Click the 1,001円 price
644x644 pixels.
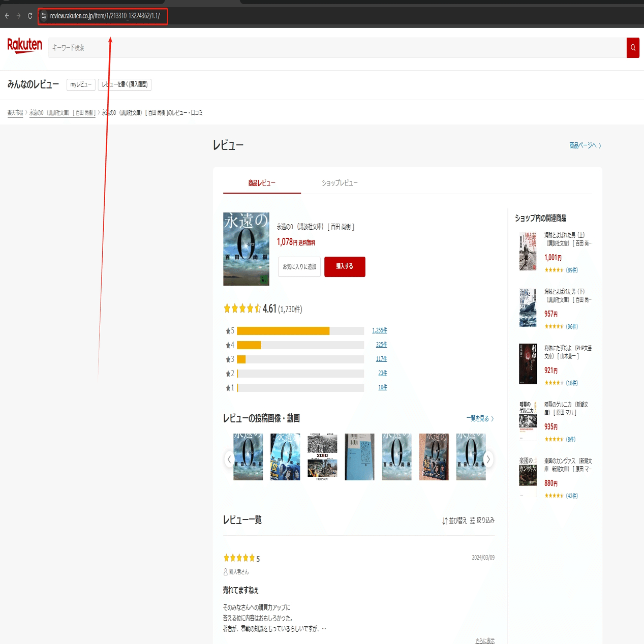click(553, 258)
